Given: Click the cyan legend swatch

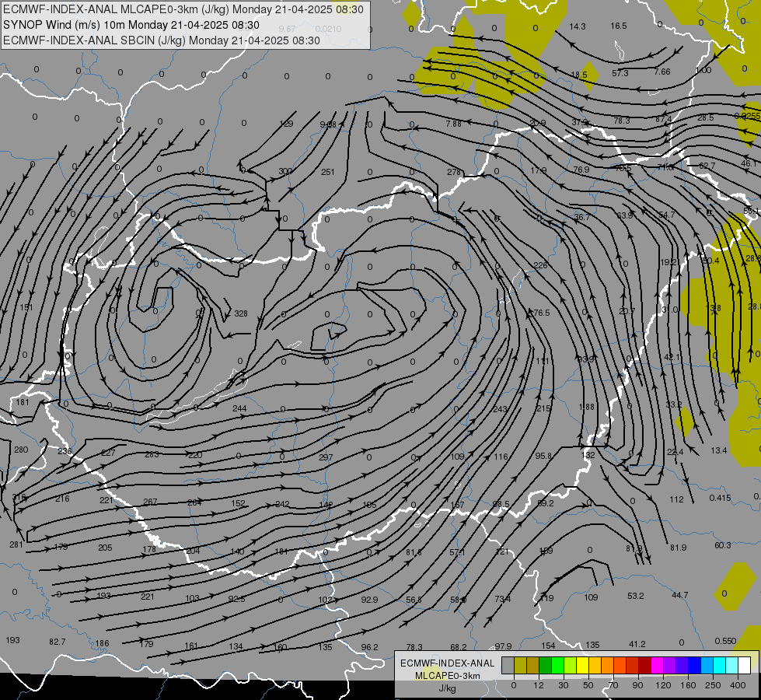Looking at the screenshot, I should coord(720,665).
